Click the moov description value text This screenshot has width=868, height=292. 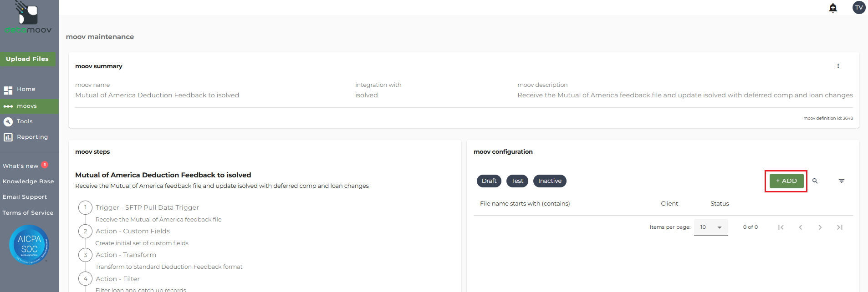685,95
